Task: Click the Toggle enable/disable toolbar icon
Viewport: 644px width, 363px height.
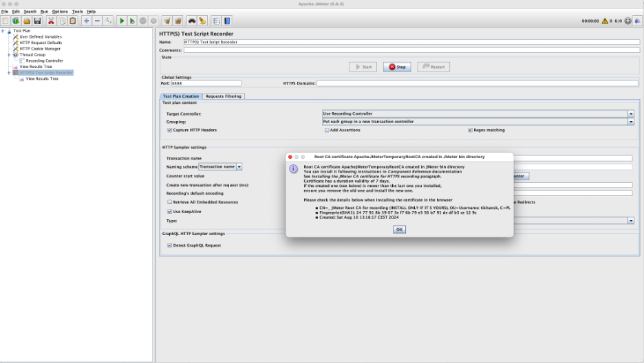Action: click(108, 21)
